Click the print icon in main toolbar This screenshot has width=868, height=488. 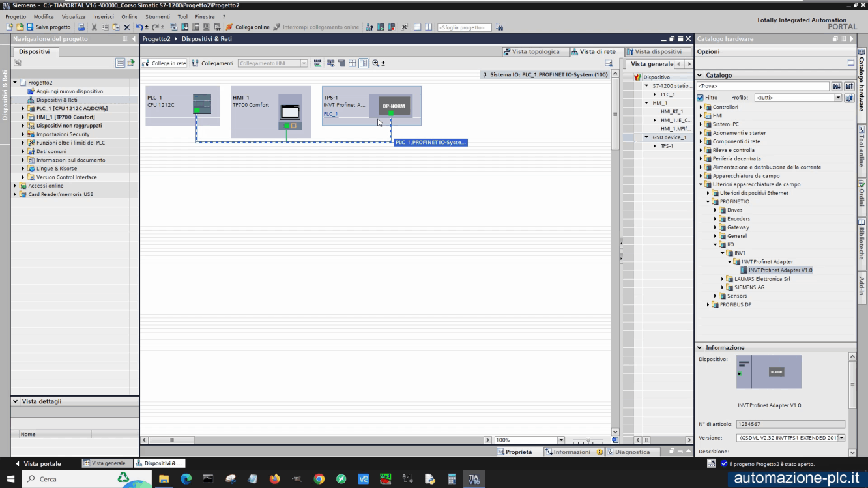81,27
